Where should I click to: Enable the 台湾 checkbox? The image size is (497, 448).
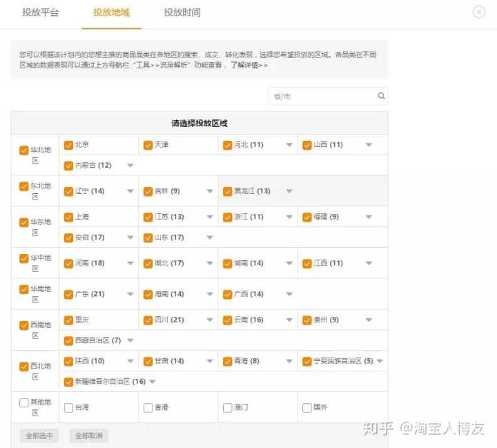(68, 407)
